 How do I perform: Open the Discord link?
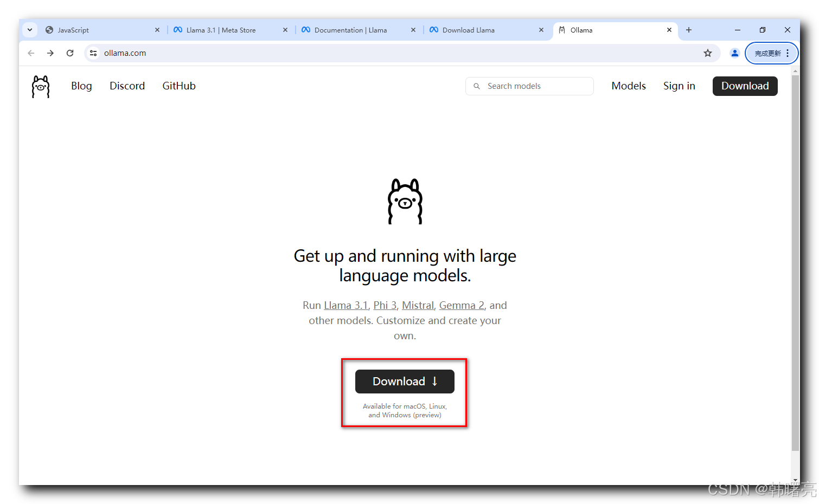[127, 86]
